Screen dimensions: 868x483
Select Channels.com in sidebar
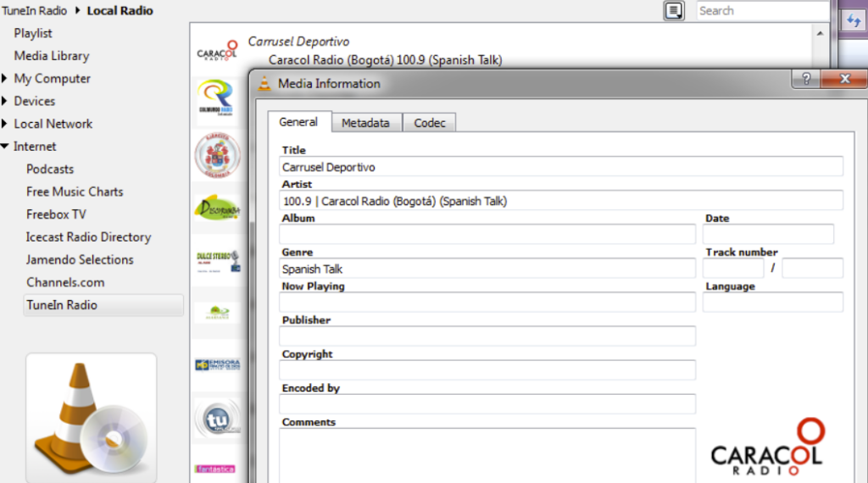tap(65, 283)
